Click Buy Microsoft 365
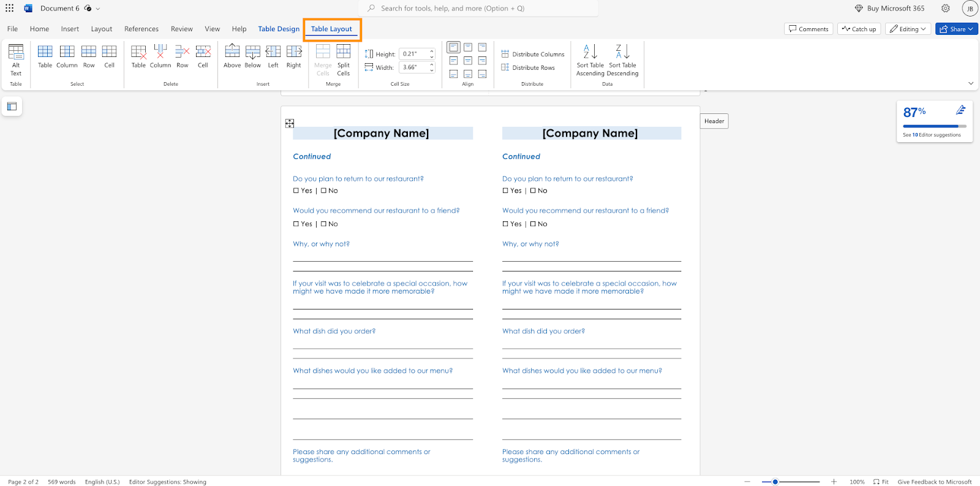This screenshot has height=486, width=980. 890,8
